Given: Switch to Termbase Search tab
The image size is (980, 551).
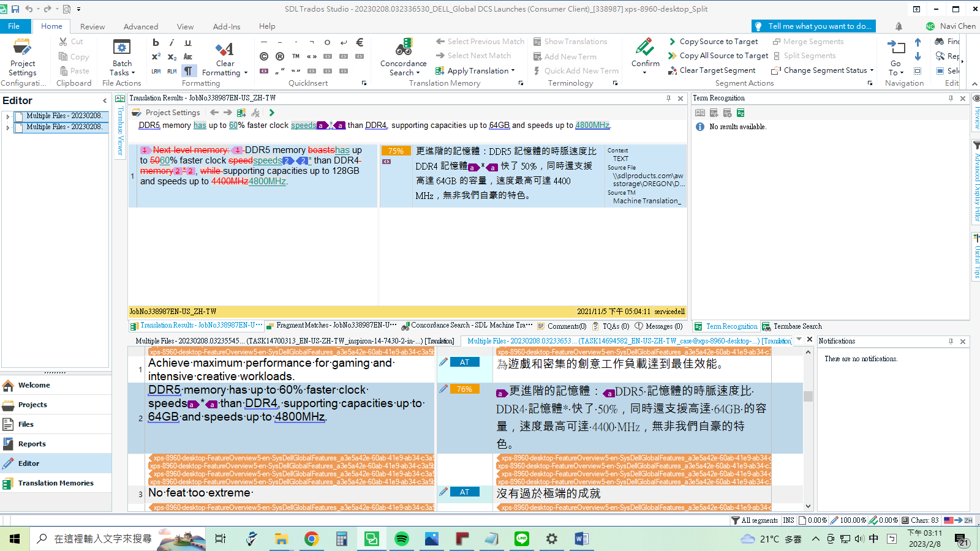Looking at the screenshot, I should pyautogui.click(x=793, y=326).
